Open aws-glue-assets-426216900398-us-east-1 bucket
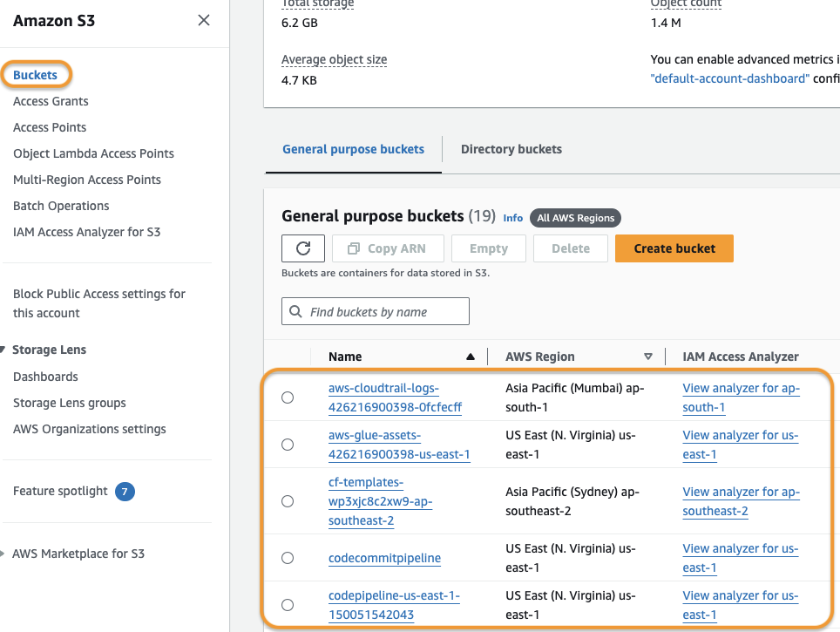 pos(399,445)
